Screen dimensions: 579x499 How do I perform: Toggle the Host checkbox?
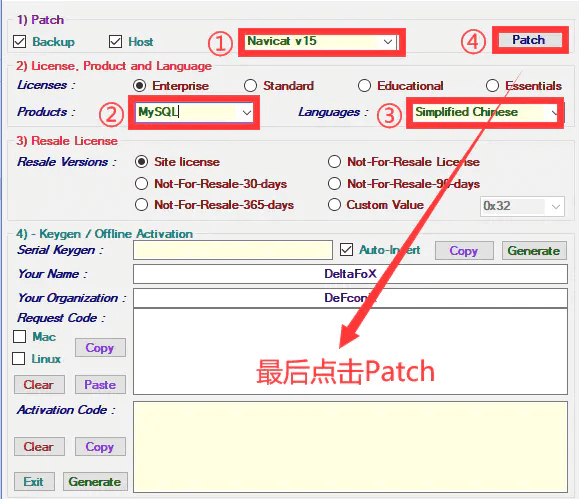click(x=115, y=42)
